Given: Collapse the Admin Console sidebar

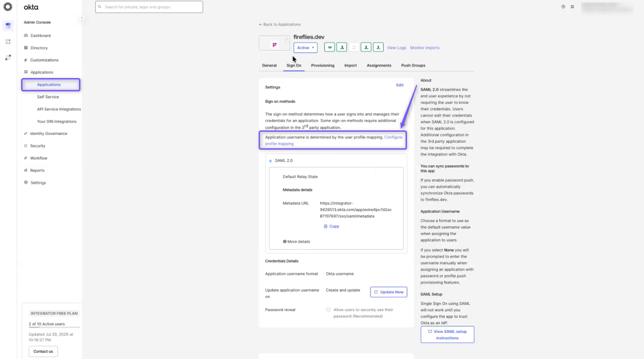Looking at the screenshot, I should tap(82, 18).
